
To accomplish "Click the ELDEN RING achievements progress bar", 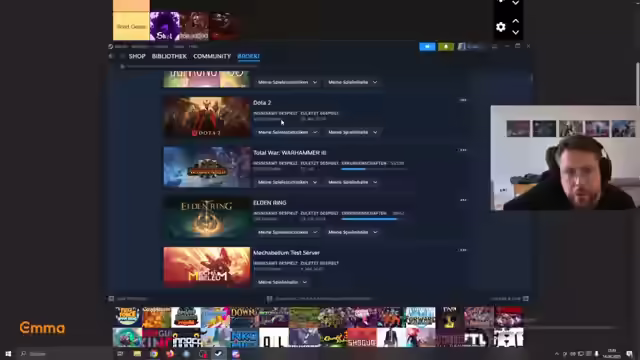I will [373, 219].
